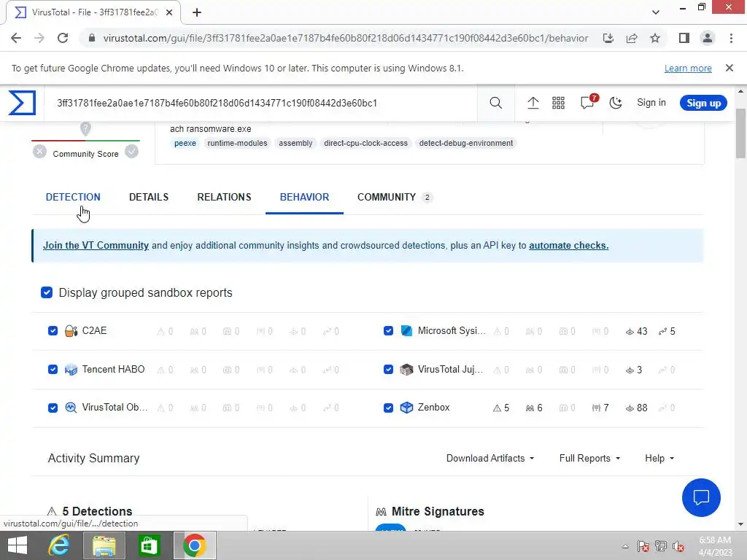Open Chrome three-dot menu
Viewport: 747px width, 560px height.
pyautogui.click(x=731, y=38)
